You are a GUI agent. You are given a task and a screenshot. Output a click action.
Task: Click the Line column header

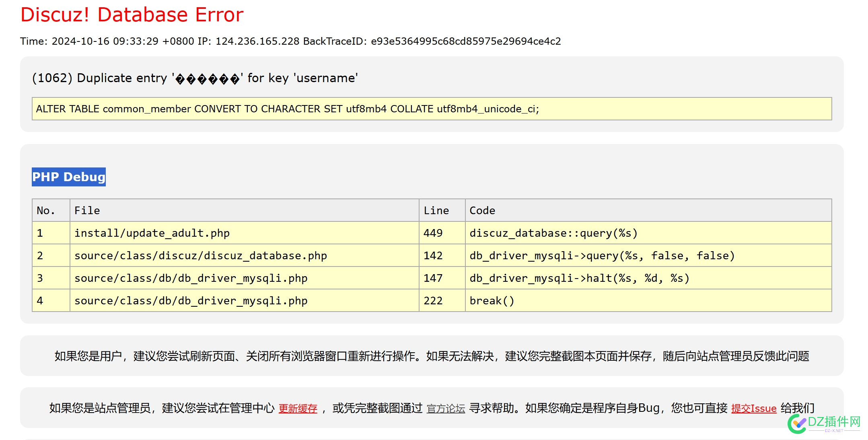click(442, 210)
